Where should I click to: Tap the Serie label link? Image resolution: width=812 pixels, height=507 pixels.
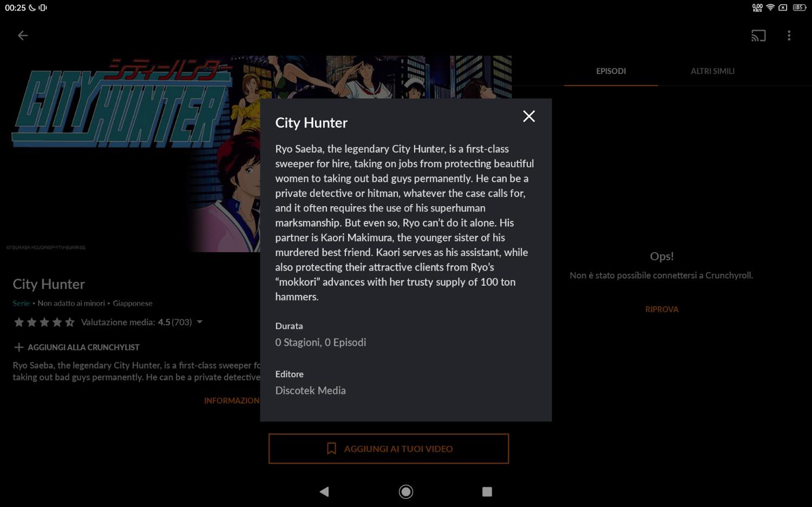pos(21,304)
